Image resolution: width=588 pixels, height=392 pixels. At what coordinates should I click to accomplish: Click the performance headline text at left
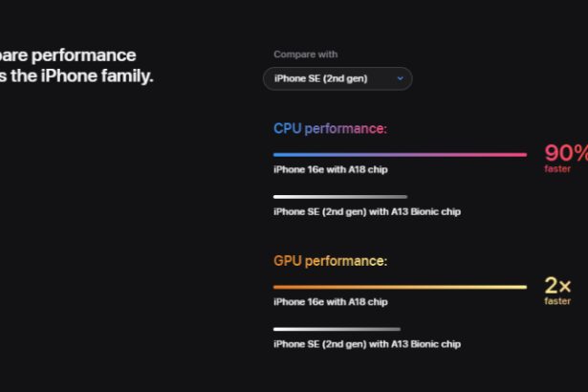click(68, 55)
